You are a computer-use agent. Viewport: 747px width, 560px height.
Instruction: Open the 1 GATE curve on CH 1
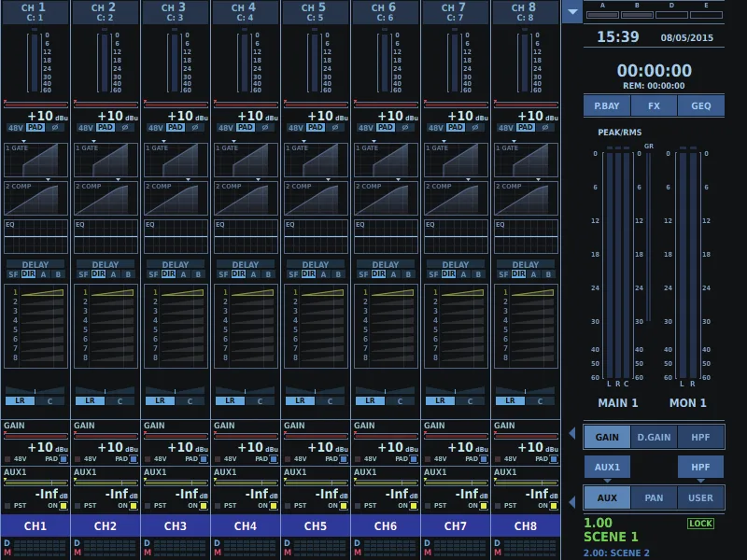[x=35, y=160]
